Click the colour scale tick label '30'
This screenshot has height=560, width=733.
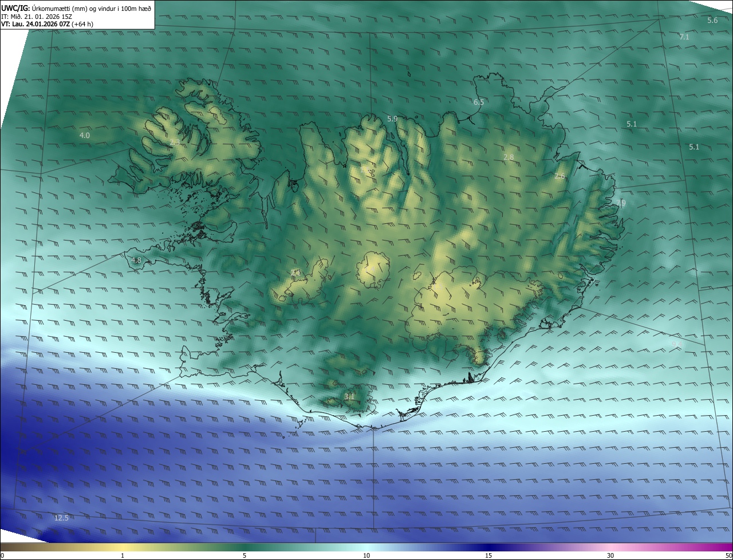(610, 555)
